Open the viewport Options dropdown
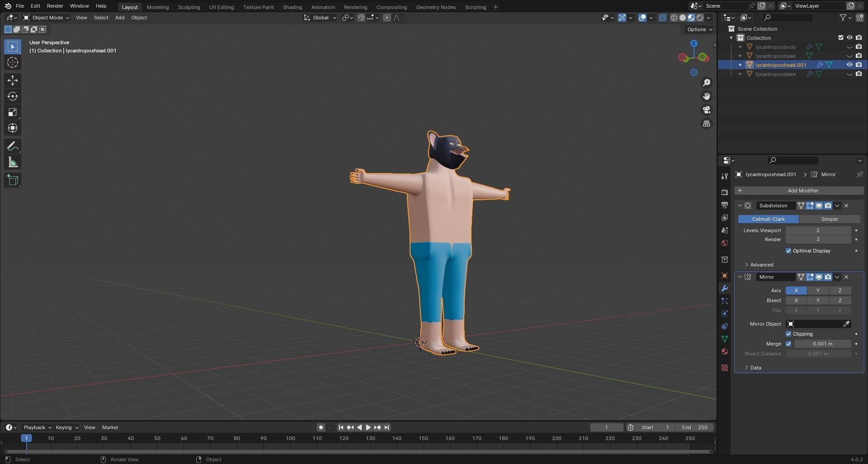 [699, 29]
